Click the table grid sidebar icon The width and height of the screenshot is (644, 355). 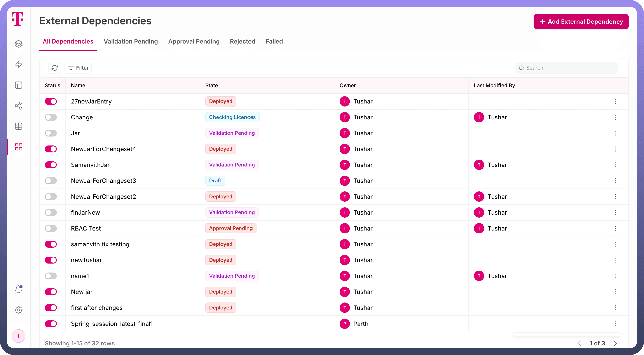click(19, 126)
